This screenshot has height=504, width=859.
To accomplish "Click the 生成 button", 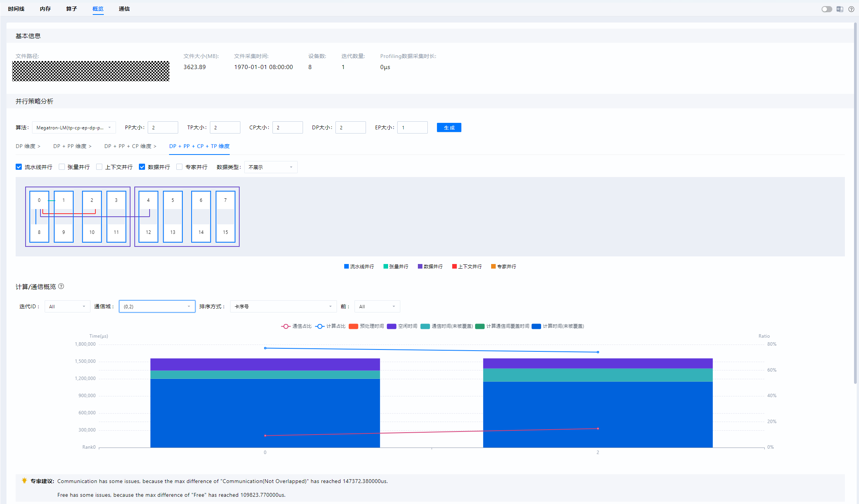I will 449,127.
